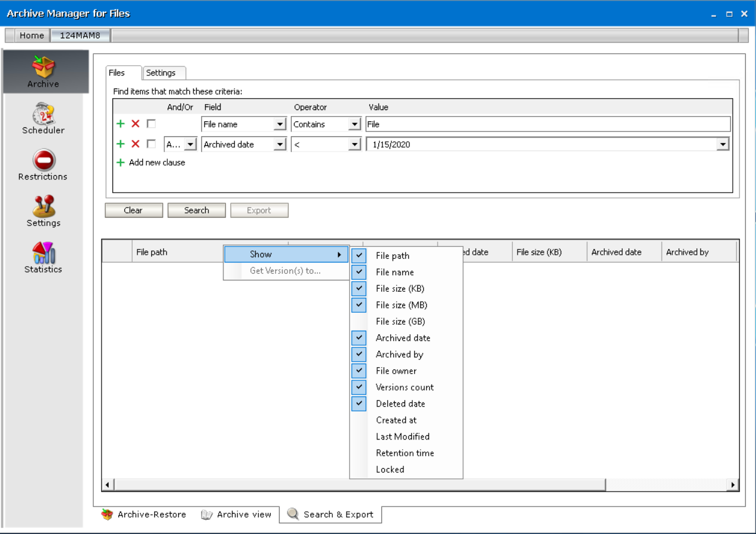
Task: Click the Add new clause plus icon
Action: (120, 163)
